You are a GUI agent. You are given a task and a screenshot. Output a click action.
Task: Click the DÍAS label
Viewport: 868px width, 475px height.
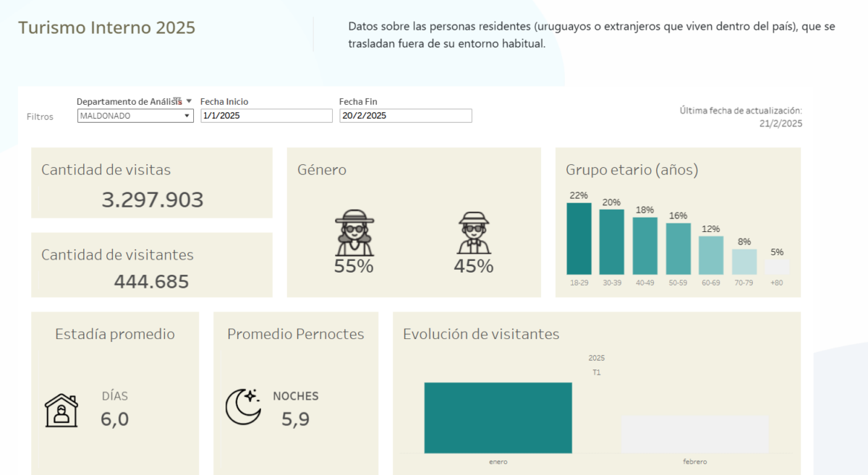(x=115, y=396)
